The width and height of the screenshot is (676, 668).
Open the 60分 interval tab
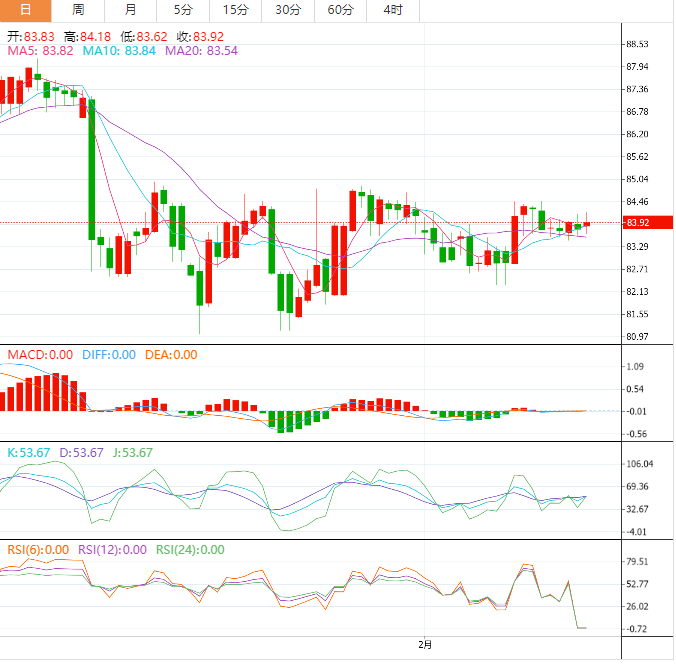[x=341, y=10]
